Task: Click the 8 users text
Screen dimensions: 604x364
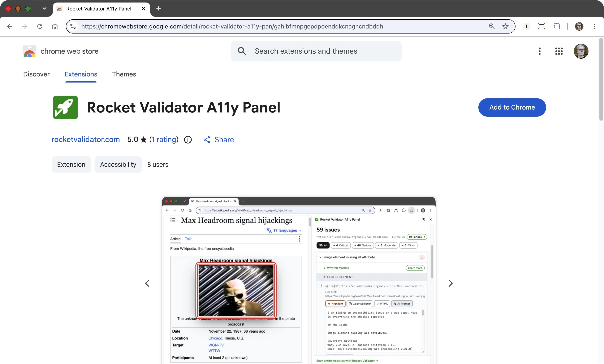Action: point(158,164)
